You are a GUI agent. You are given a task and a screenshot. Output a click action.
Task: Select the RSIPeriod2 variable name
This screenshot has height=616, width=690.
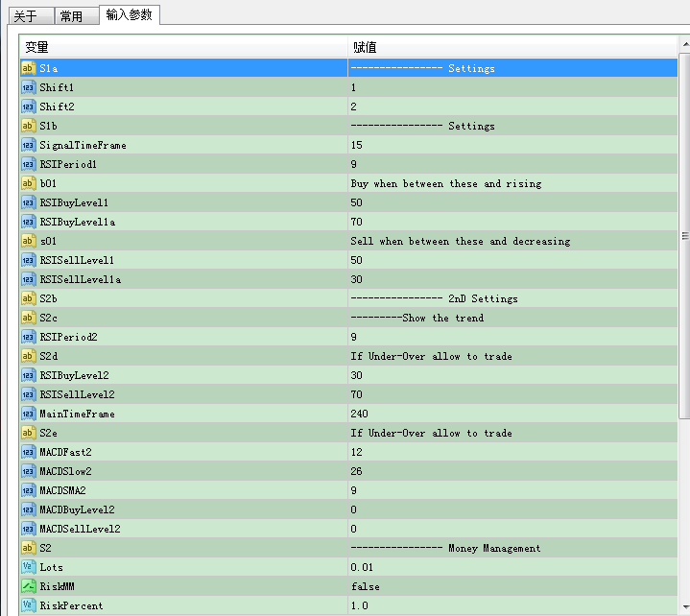[69, 337]
